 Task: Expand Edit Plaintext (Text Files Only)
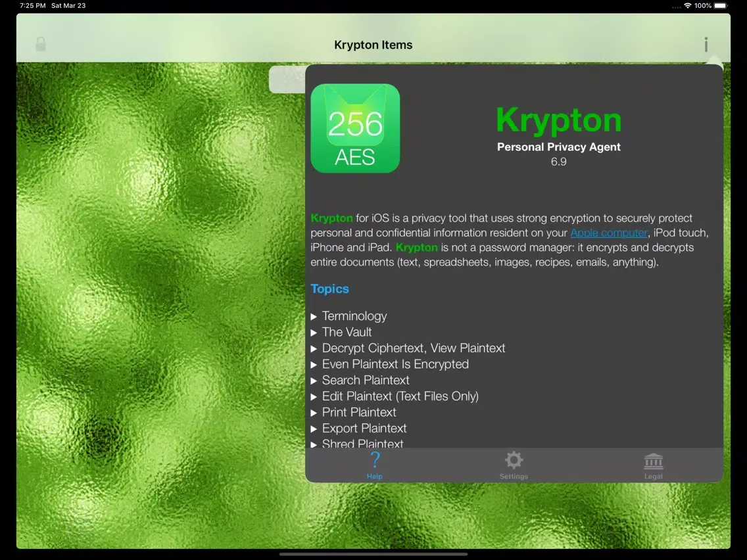click(x=400, y=396)
